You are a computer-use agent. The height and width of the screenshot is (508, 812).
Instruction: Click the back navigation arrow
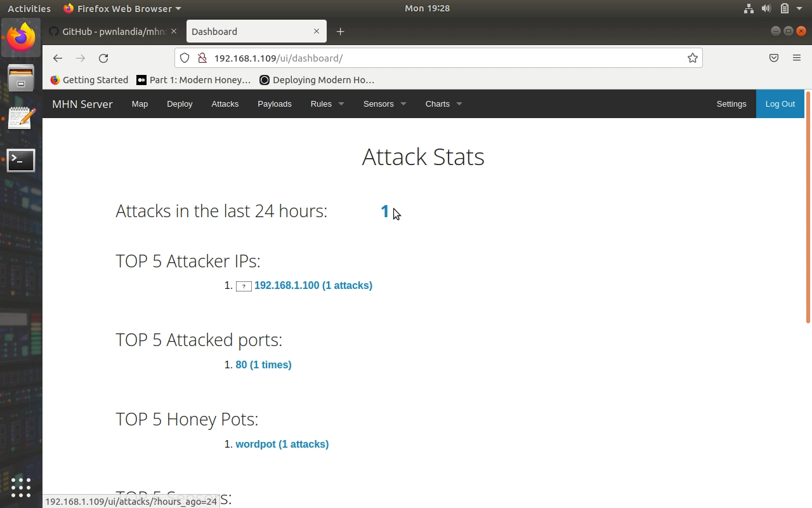[58, 58]
